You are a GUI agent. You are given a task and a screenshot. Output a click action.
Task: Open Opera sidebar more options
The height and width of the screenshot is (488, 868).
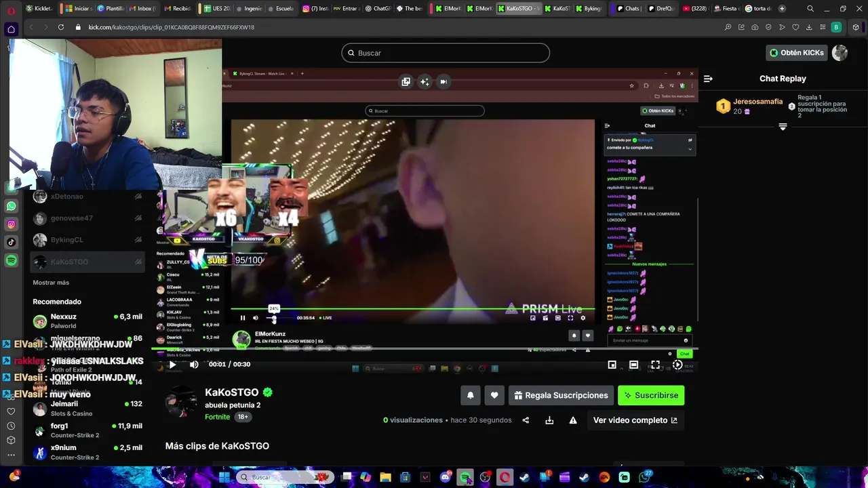click(x=11, y=455)
